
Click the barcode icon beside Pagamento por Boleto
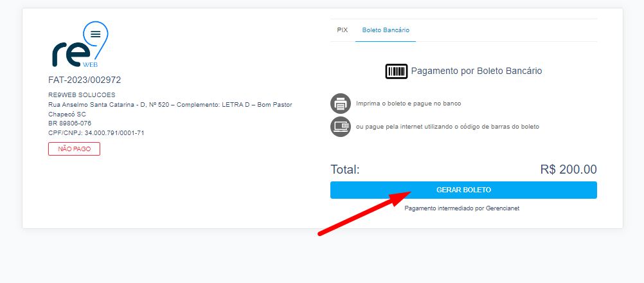click(397, 71)
